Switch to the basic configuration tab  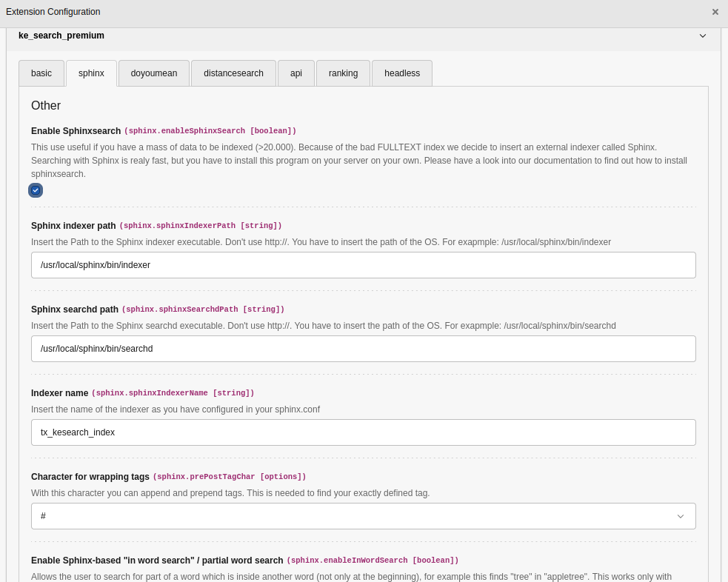pos(41,73)
